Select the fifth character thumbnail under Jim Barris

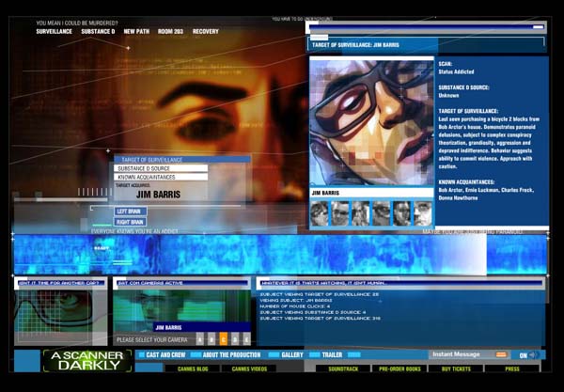[x=401, y=213]
